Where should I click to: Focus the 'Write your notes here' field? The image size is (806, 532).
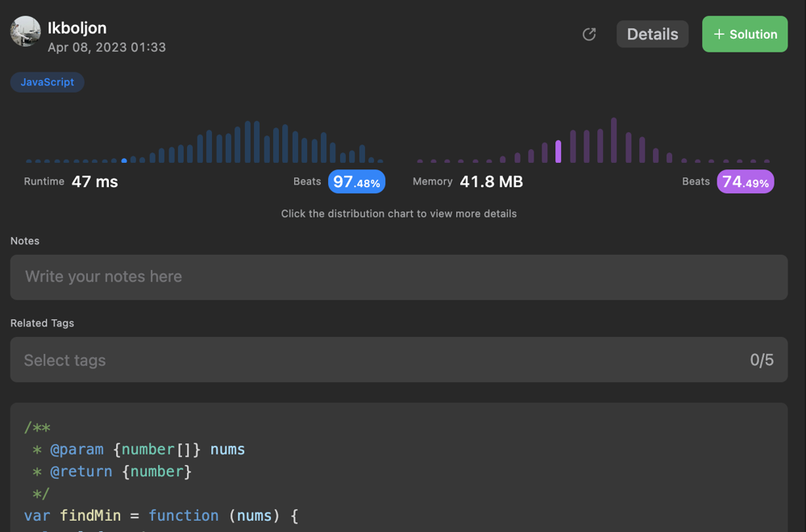[x=399, y=277]
